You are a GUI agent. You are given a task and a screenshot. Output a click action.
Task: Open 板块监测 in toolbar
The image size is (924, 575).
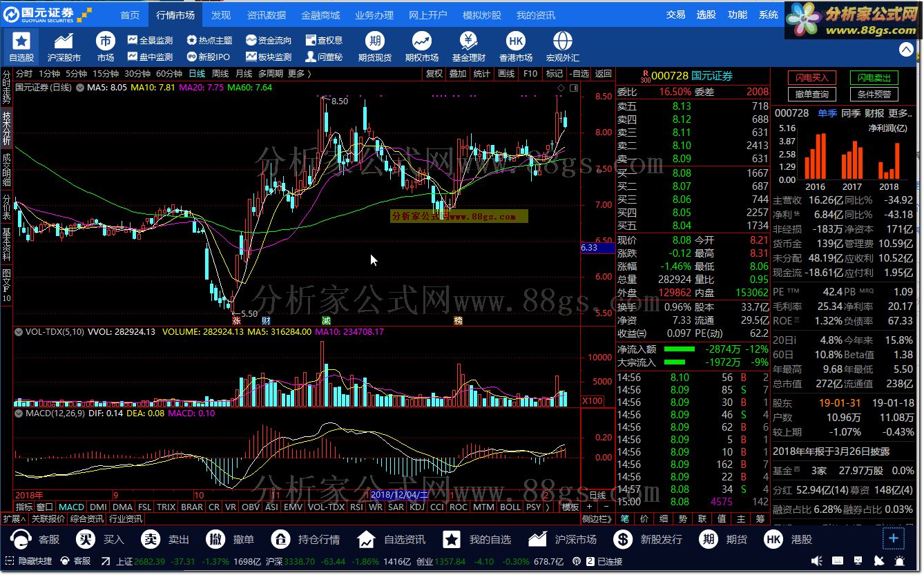[269, 57]
